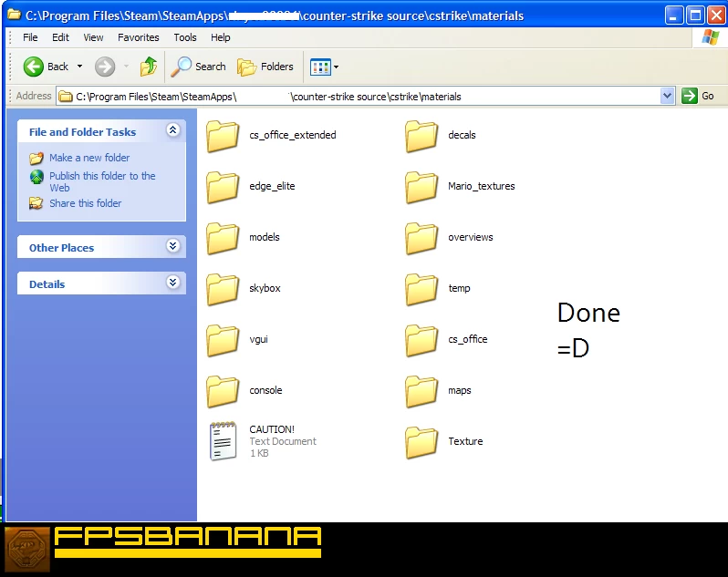Click the Up folder level icon
728x577 pixels.
pyautogui.click(x=149, y=67)
